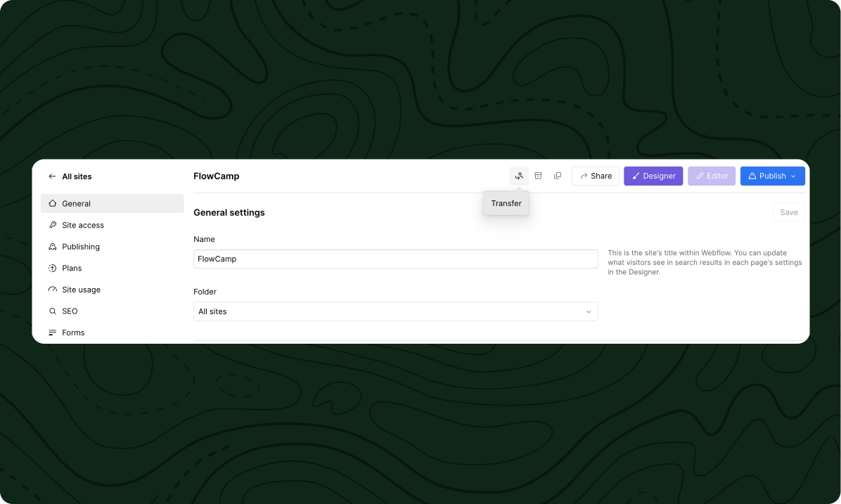Click the Name field label
The width and height of the screenshot is (841, 504).
pyautogui.click(x=204, y=239)
